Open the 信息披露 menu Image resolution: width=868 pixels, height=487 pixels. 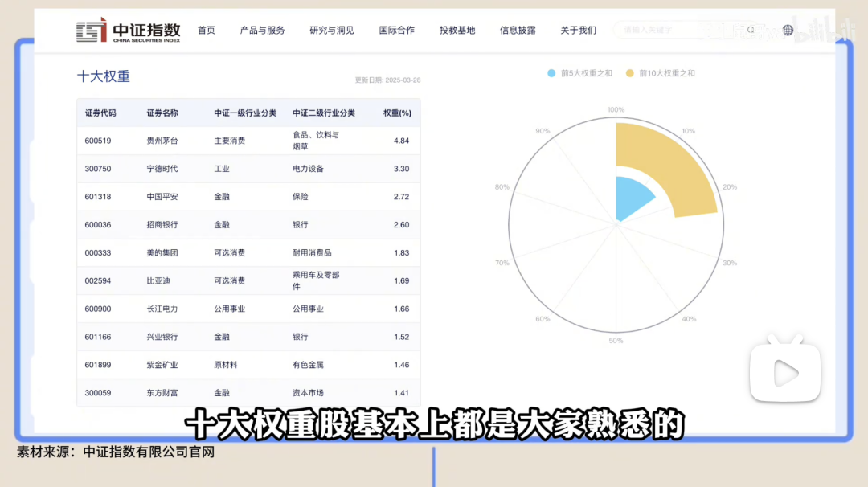click(x=518, y=31)
